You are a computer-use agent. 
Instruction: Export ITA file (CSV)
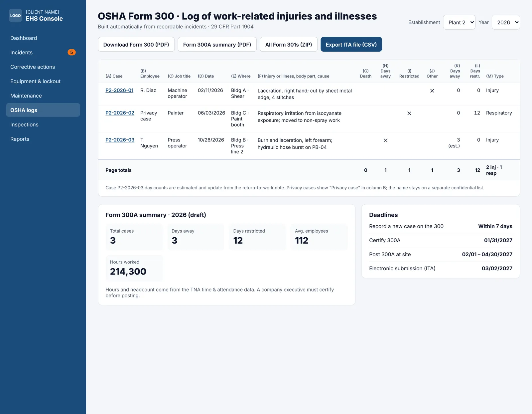(351, 45)
